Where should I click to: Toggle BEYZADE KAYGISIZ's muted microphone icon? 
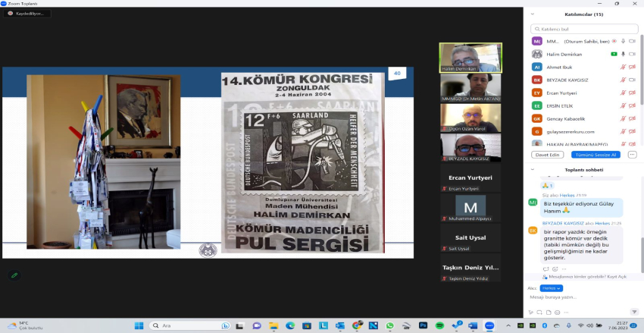click(623, 80)
